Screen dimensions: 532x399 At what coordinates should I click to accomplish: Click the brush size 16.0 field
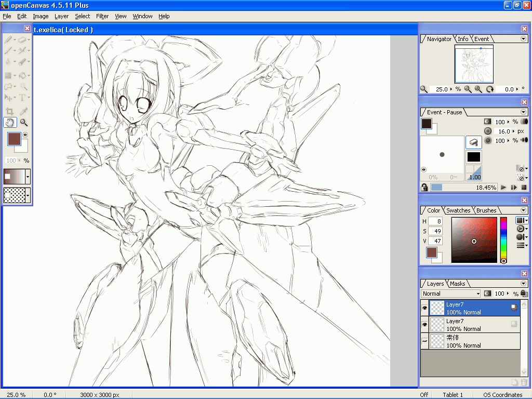[x=503, y=131]
